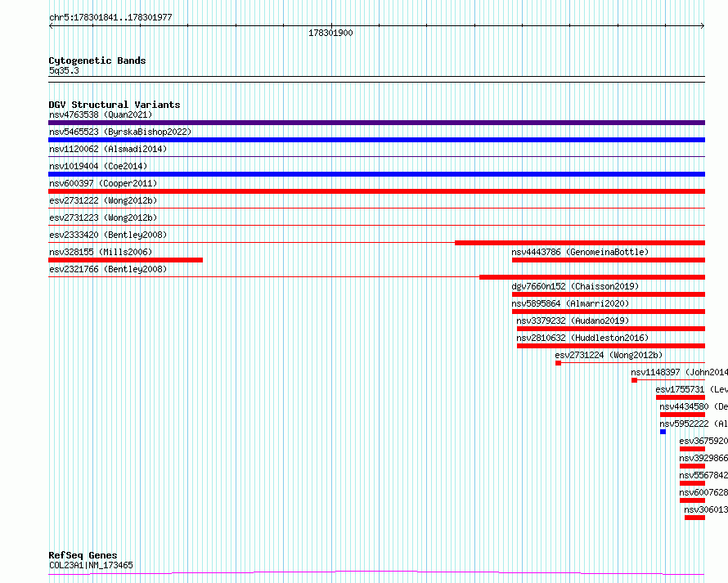Select dgv7660n152 (Chaisson2019) label
This screenshot has height=583, width=728.
[575, 286]
